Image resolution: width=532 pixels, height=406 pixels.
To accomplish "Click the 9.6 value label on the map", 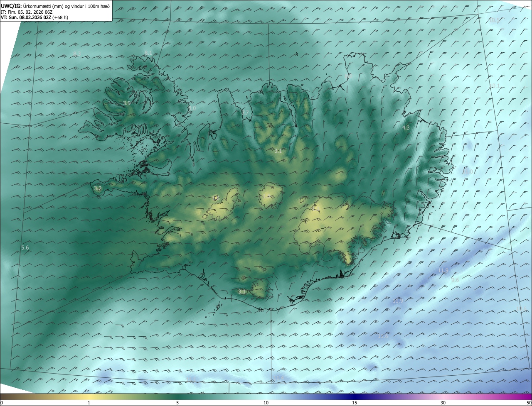I will coord(455,280).
